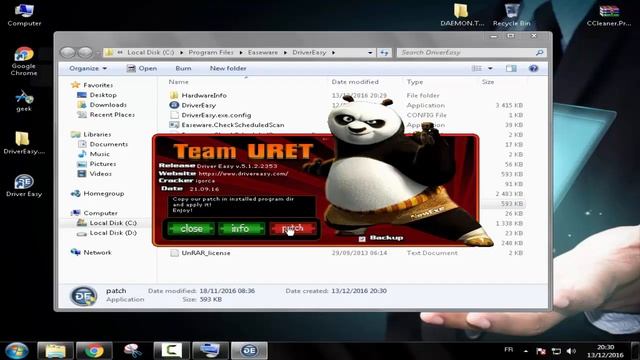Refresh the DriverEasy folder view
This screenshot has height=360, width=640.
384,53
